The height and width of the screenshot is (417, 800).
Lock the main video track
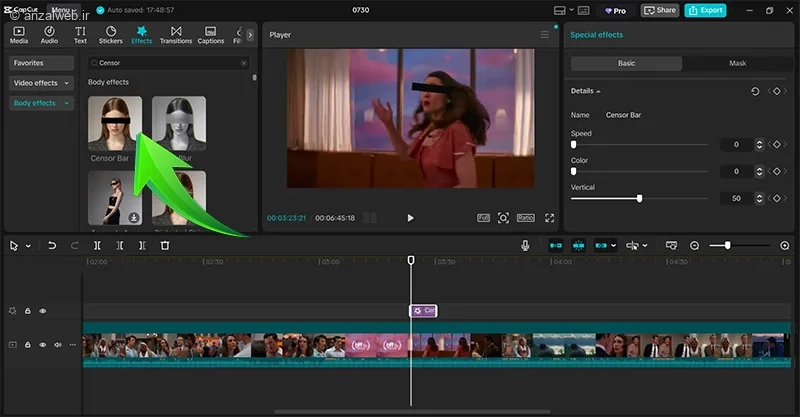point(28,345)
